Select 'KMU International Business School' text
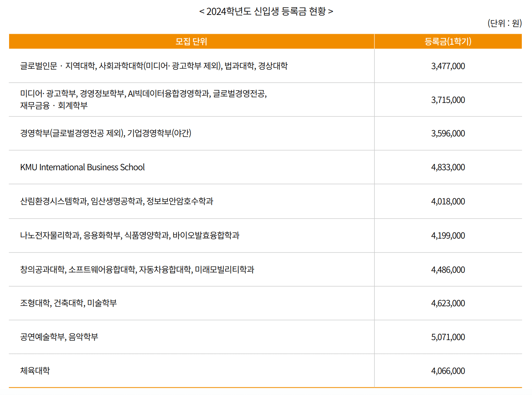 point(82,167)
